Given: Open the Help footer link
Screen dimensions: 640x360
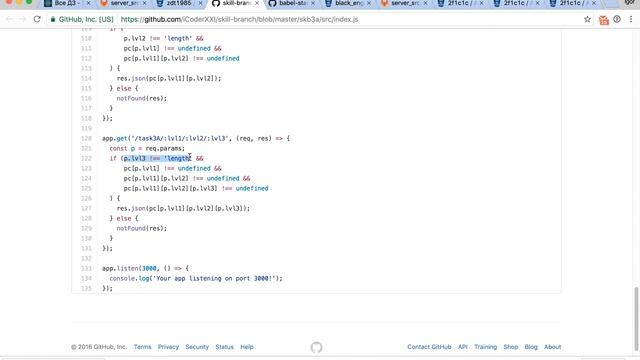Looking at the screenshot, I should tap(247, 347).
